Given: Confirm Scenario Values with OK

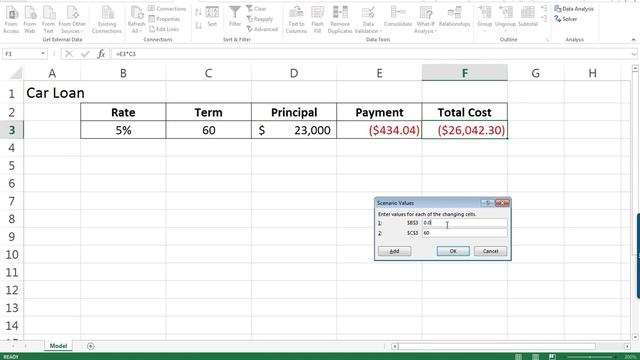Looking at the screenshot, I should click(453, 251).
